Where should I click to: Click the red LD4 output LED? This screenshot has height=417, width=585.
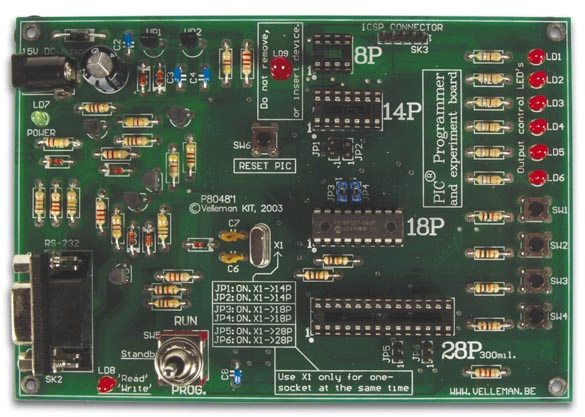click(x=538, y=127)
